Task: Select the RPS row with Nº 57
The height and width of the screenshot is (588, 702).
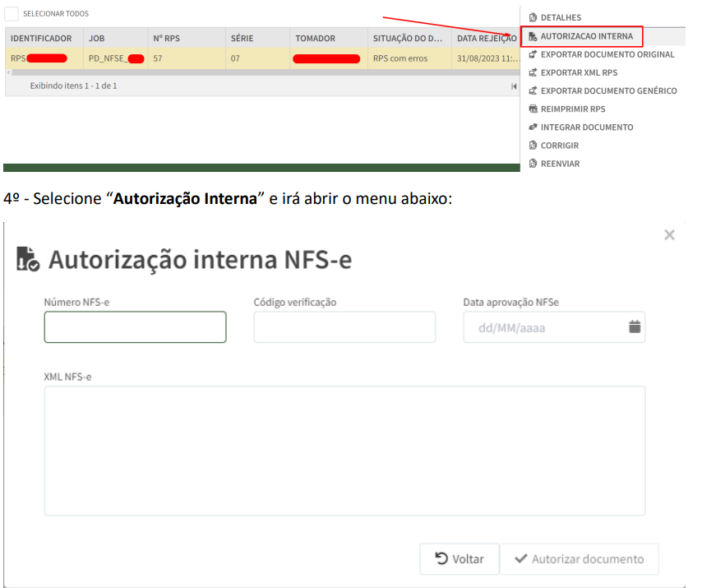Action: point(247,58)
